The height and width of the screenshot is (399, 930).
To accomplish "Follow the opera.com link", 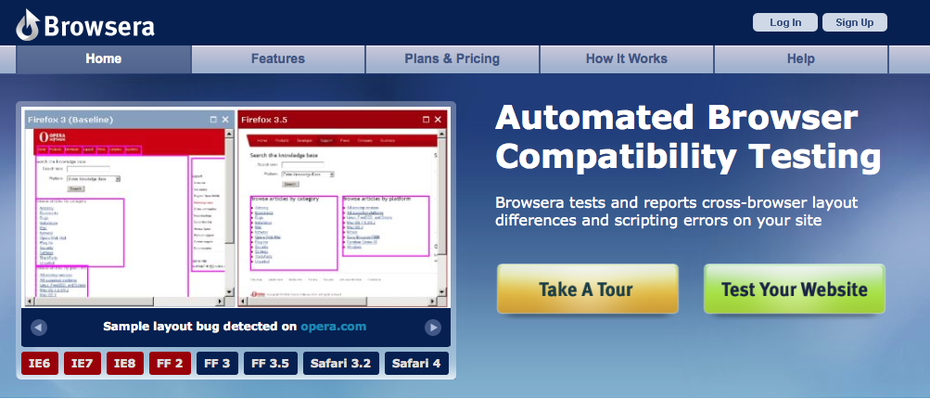I will pos(333,327).
